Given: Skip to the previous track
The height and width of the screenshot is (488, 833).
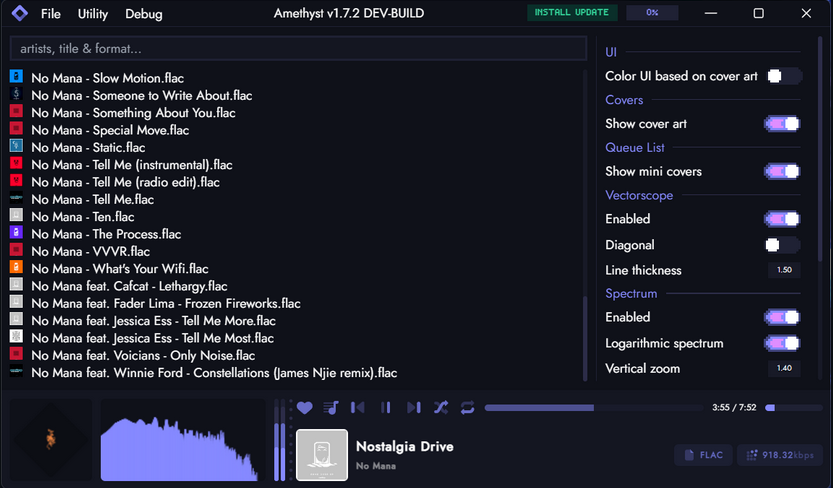Looking at the screenshot, I should (x=358, y=408).
